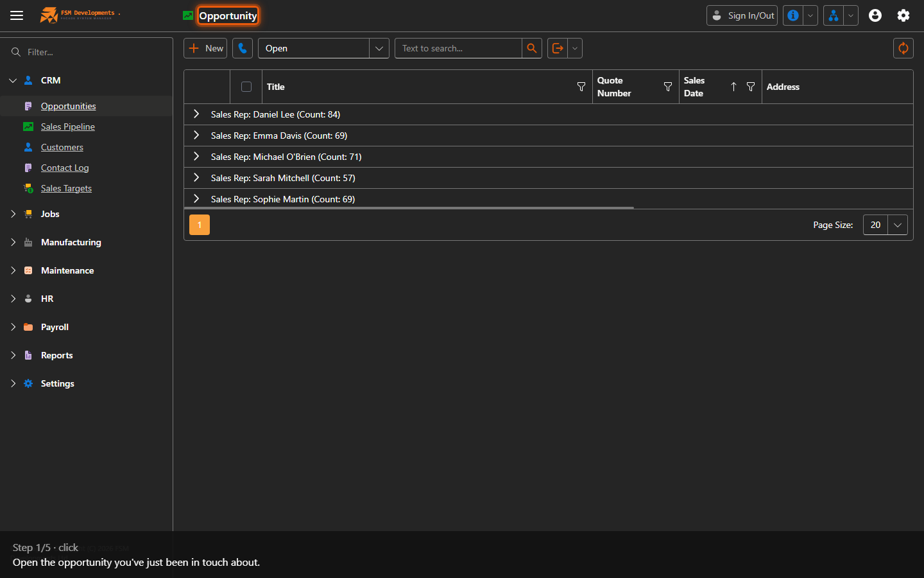Run search with the magnifier icon
Screen dimensions: 924x578
[x=532, y=48]
